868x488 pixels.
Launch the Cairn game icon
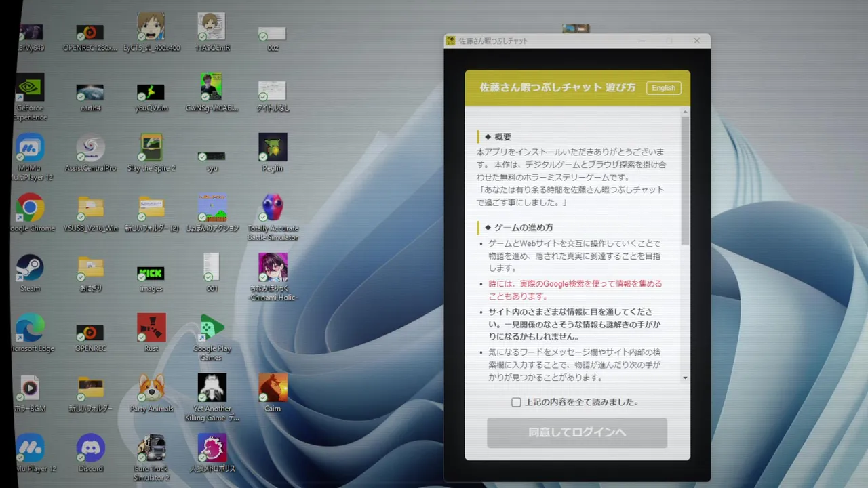(273, 388)
